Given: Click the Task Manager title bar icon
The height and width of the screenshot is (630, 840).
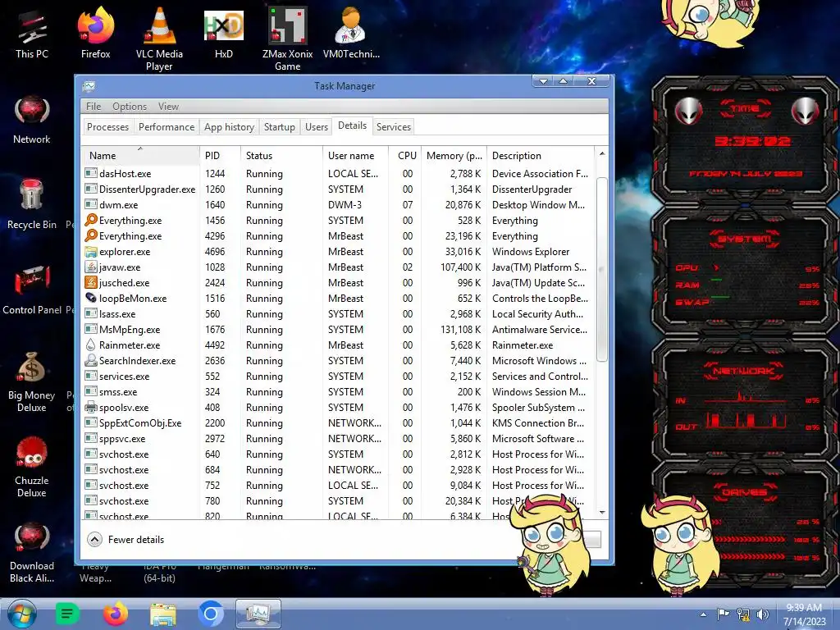Looking at the screenshot, I should tap(89, 85).
